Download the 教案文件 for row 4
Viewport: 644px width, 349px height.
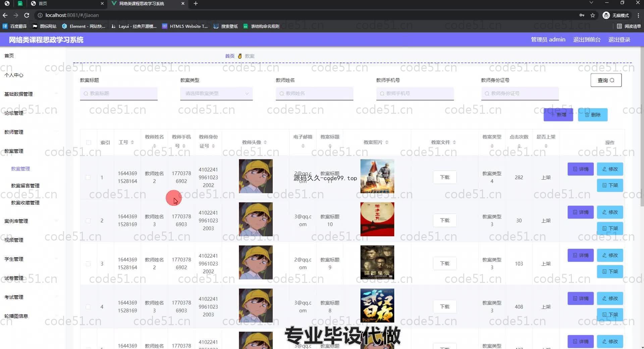click(445, 307)
